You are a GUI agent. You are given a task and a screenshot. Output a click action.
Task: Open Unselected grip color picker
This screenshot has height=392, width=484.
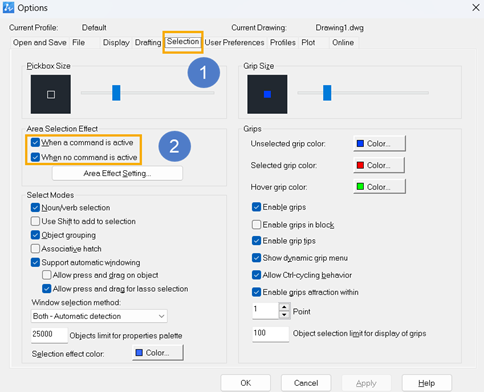(379, 144)
